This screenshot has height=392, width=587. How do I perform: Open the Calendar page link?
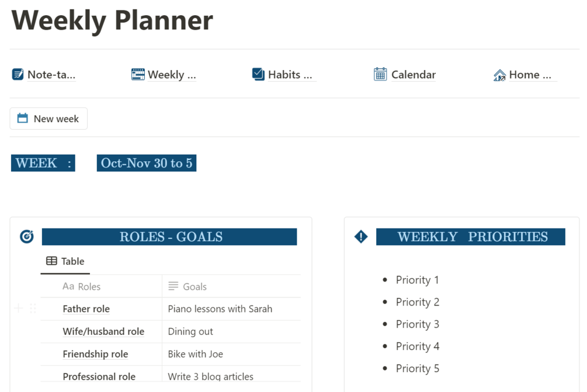click(x=413, y=75)
